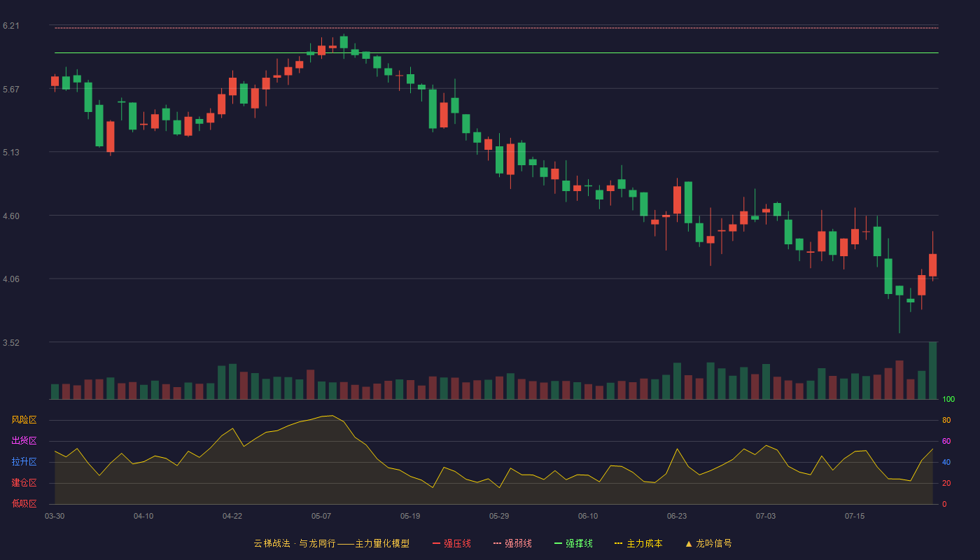The height and width of the screenshot is (560, 980).
Task: Click the 3.52 price axis label
Action: pos(10,343)
